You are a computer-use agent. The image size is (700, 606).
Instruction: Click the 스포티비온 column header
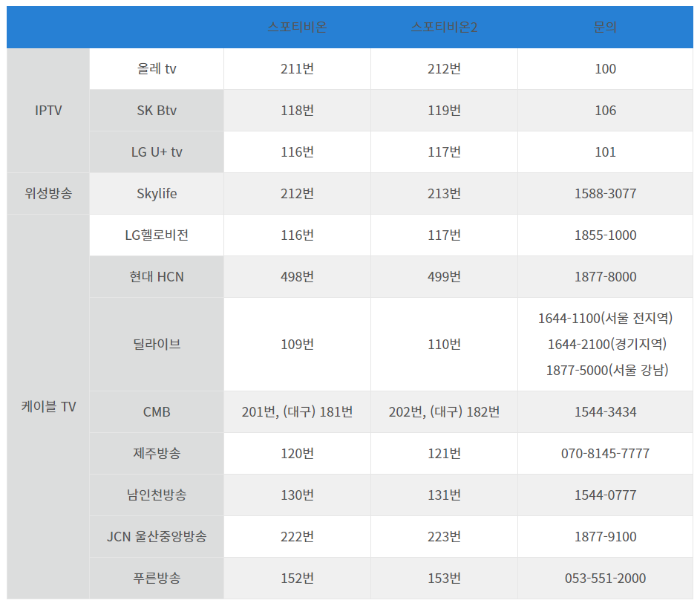[x=297, y=27]
